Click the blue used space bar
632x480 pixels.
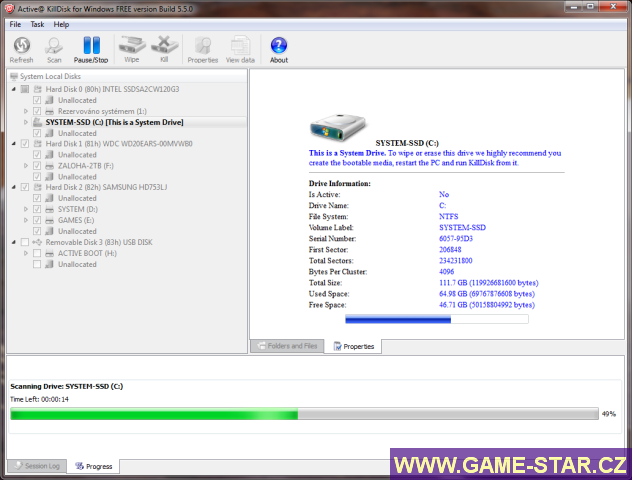tap(398, 320)
